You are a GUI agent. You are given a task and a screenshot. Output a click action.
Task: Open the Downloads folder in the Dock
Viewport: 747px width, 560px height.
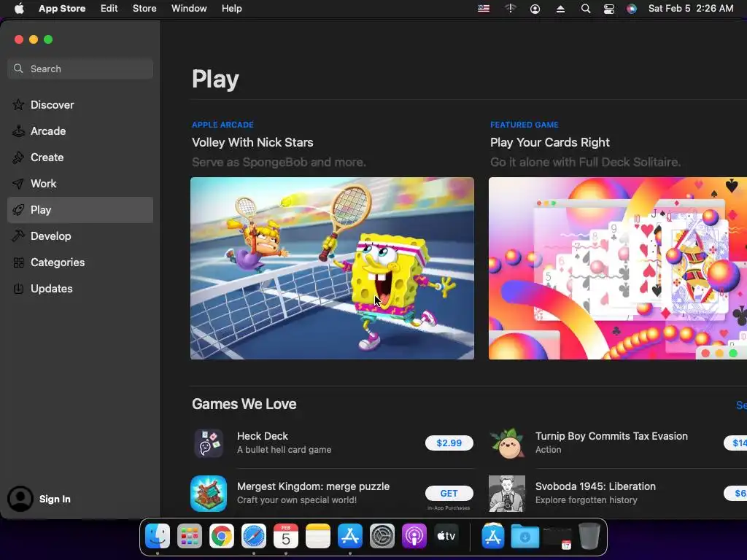(x=525, y=537)
